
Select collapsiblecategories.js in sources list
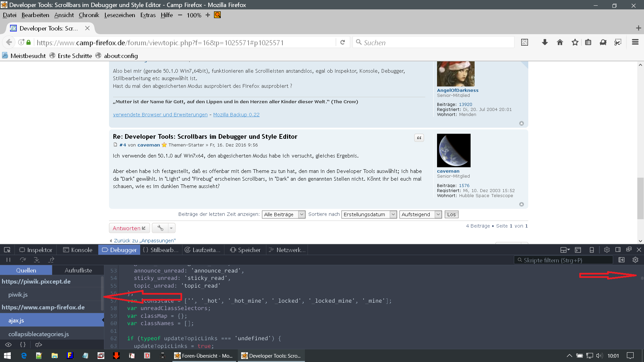[x=39, y=334]
